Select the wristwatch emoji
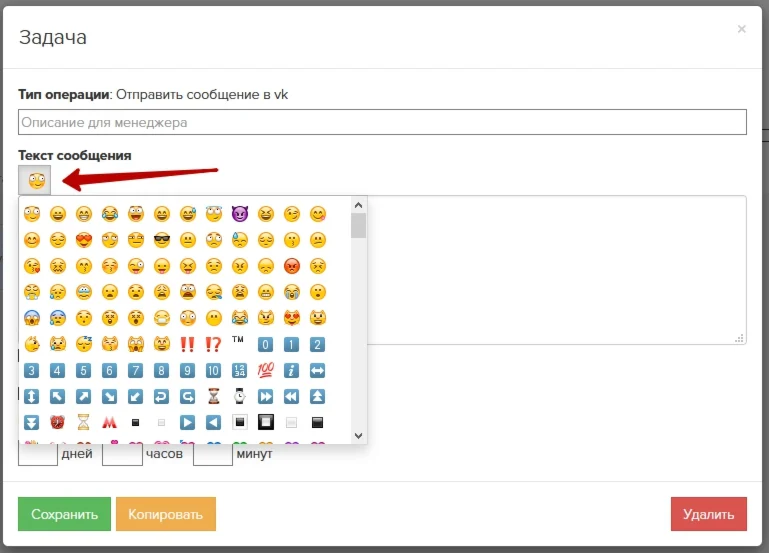 point(239,396)
